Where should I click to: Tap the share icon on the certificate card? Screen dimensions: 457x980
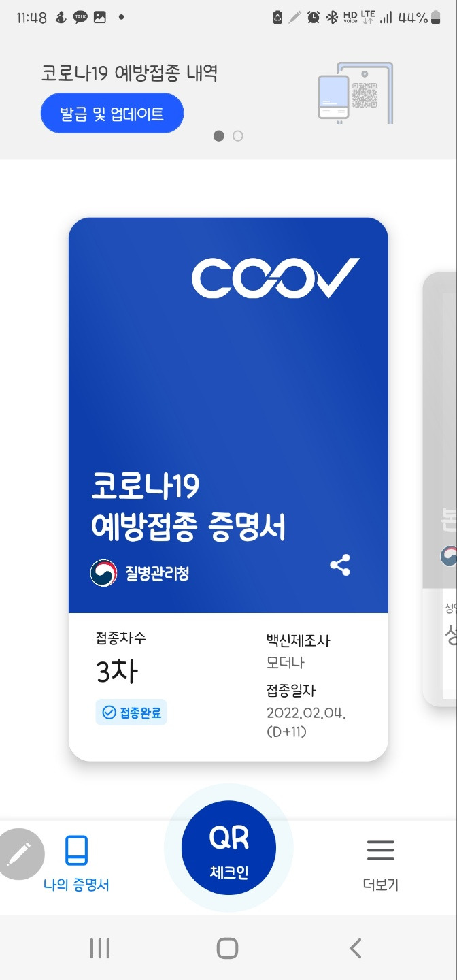(340, 565)
